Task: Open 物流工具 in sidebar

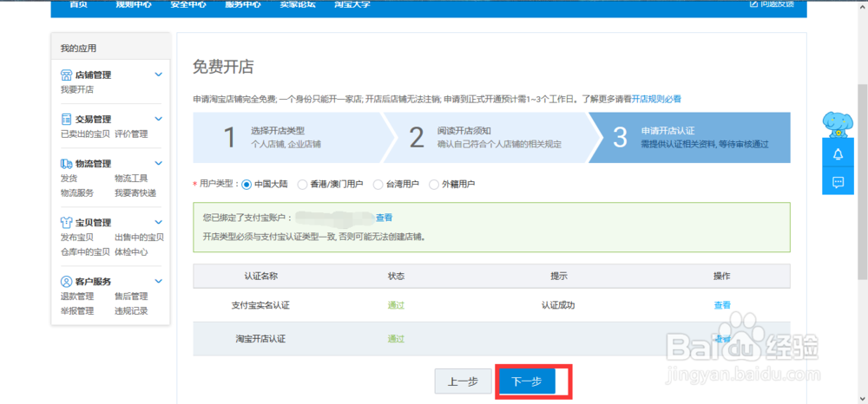Action: [x=131, y=178]
